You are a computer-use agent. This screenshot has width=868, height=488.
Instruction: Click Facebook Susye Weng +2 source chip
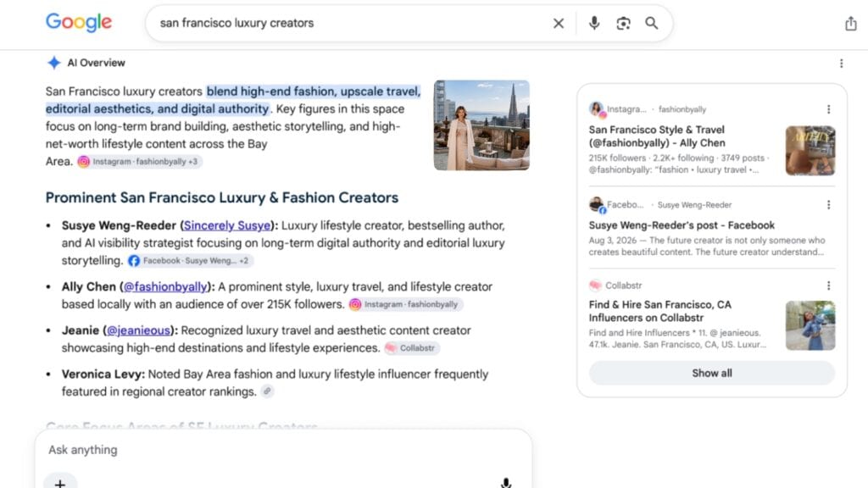190,261
